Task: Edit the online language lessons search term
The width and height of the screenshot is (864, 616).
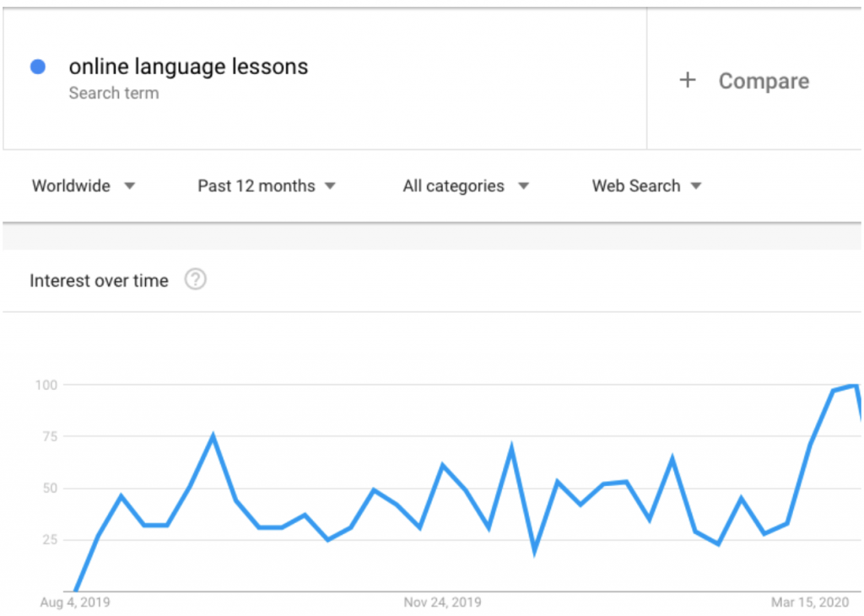Action: point(188,67)
